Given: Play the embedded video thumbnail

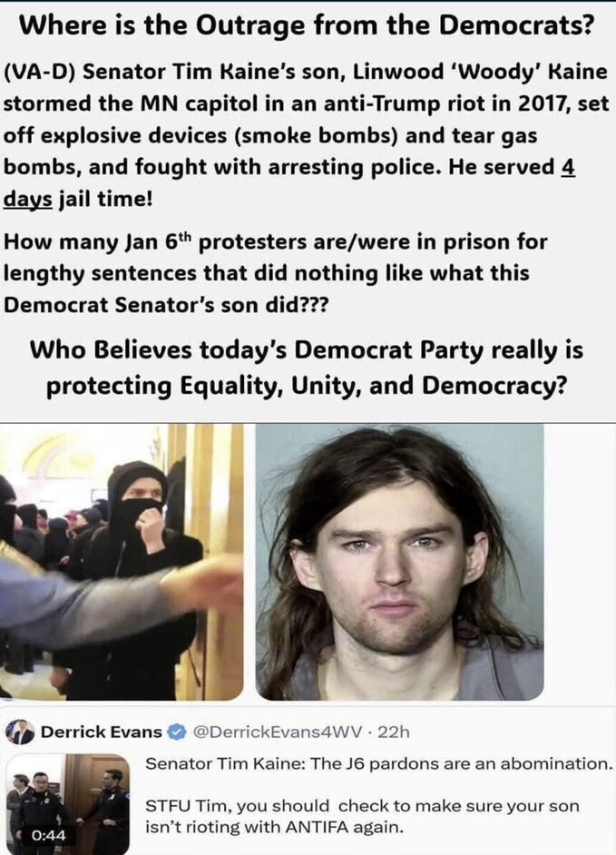Looking at the screenshot, I should (68, 804).
